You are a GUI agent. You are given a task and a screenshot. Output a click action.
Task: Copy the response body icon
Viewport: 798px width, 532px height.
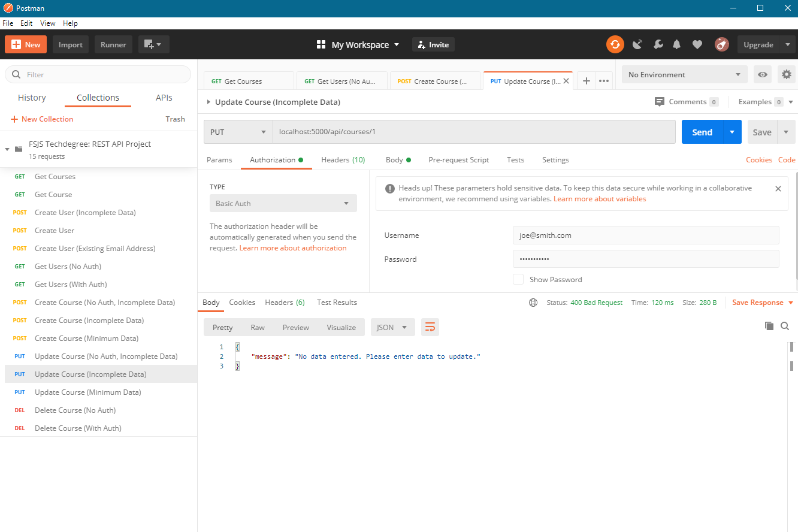[x=769, y=326]
